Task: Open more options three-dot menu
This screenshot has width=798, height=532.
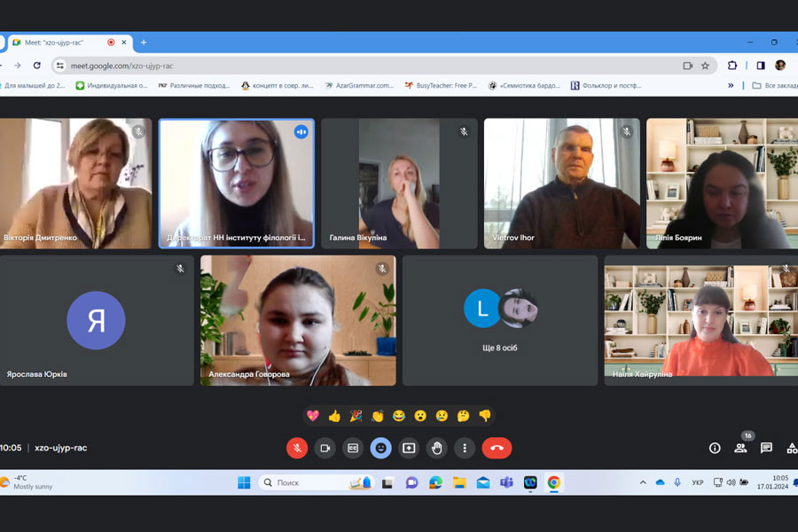Action: coord(464,448)
